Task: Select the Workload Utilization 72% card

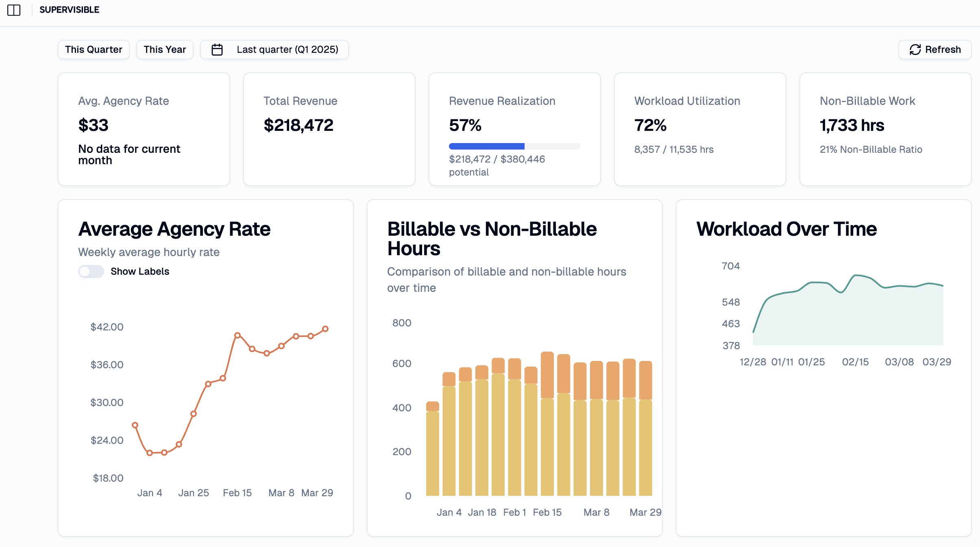Action: (x=700, y=129)
